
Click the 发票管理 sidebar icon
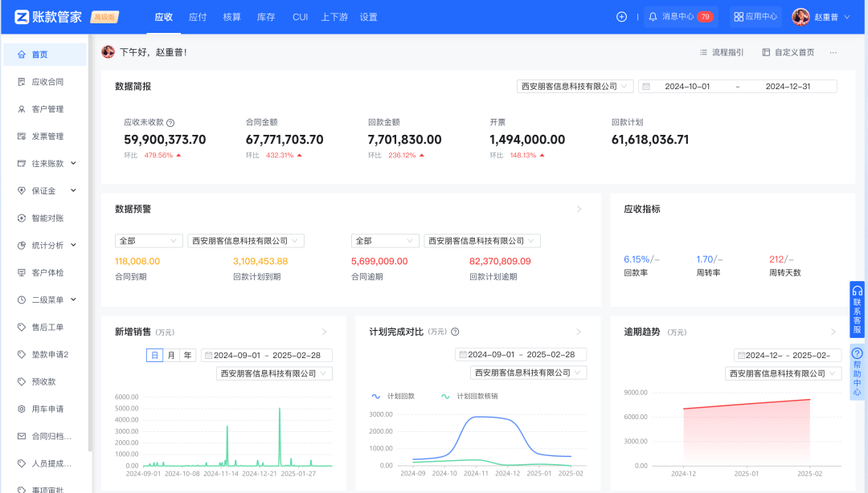22,136
